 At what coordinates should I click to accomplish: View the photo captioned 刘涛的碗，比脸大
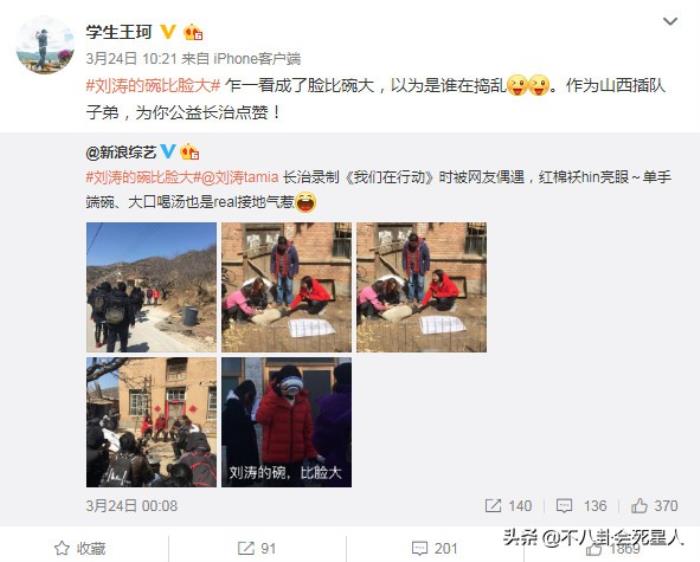[x=287, y=422]
